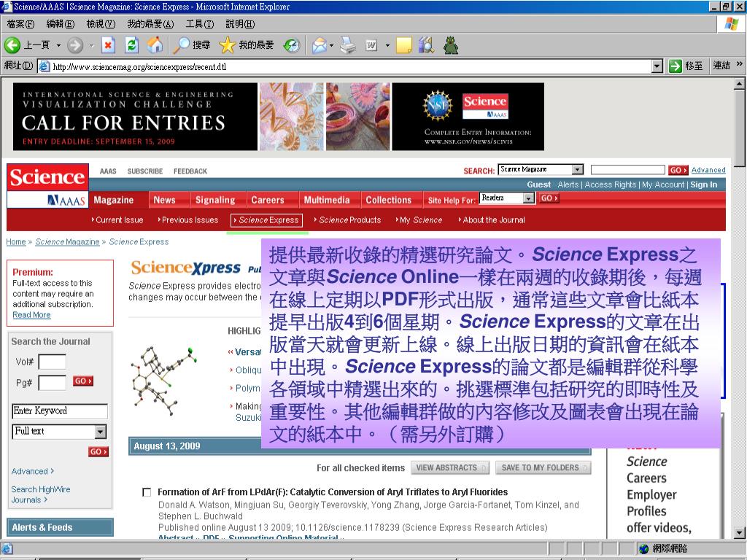The width and height of the screenshot is (747, 560).
Task: Click the GO button beside Pg# field
Action: click(x=83, y=381)
